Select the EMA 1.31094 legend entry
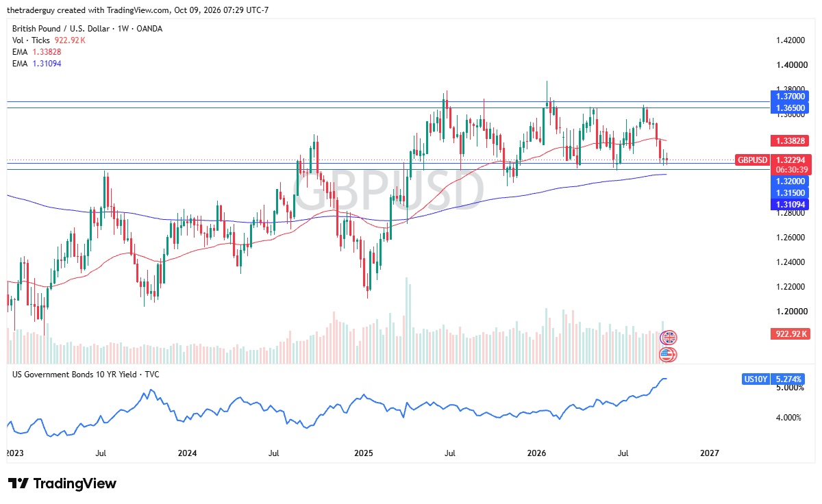The width and height of the screenshot is (822, 504). coord(37,64)
